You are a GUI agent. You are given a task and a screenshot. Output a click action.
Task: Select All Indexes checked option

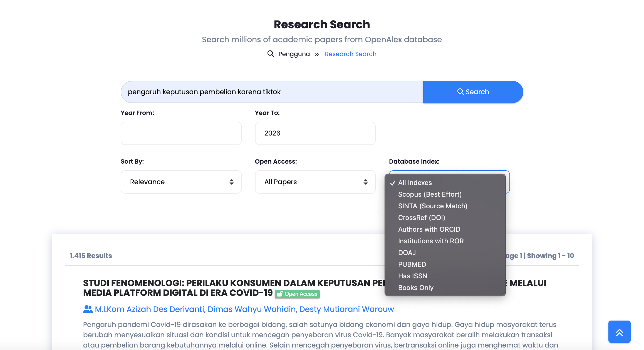pyautogui.click(x=415, y=183)
